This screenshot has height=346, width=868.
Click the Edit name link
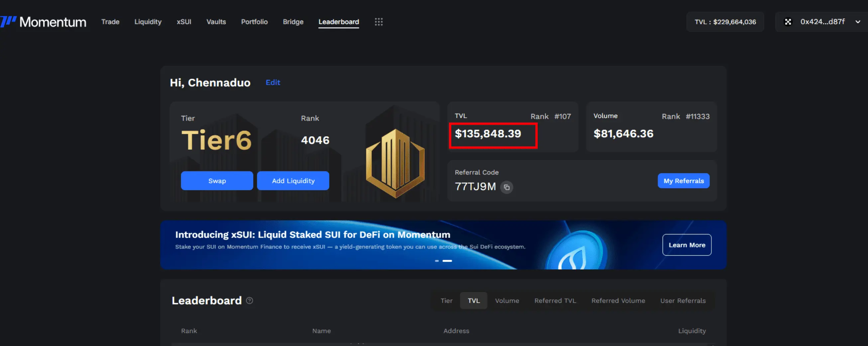[273, 82]
